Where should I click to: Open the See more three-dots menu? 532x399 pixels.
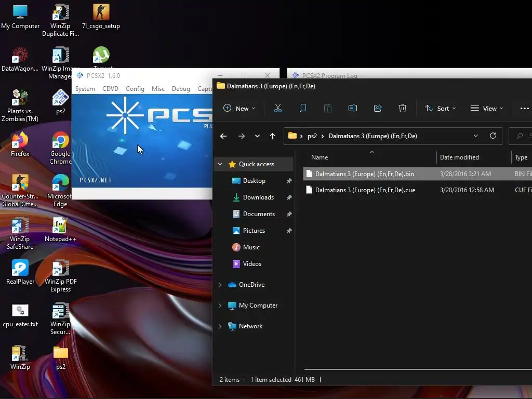(x=525, y=108)
